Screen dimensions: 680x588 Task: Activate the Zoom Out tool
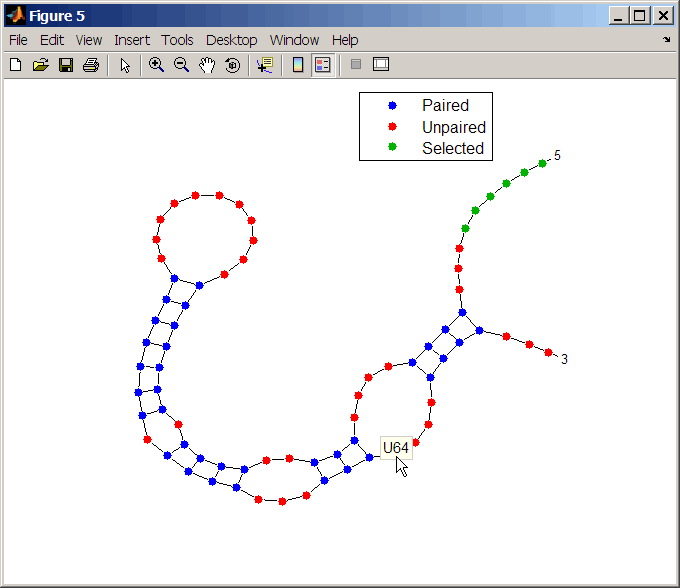(181, 65)
